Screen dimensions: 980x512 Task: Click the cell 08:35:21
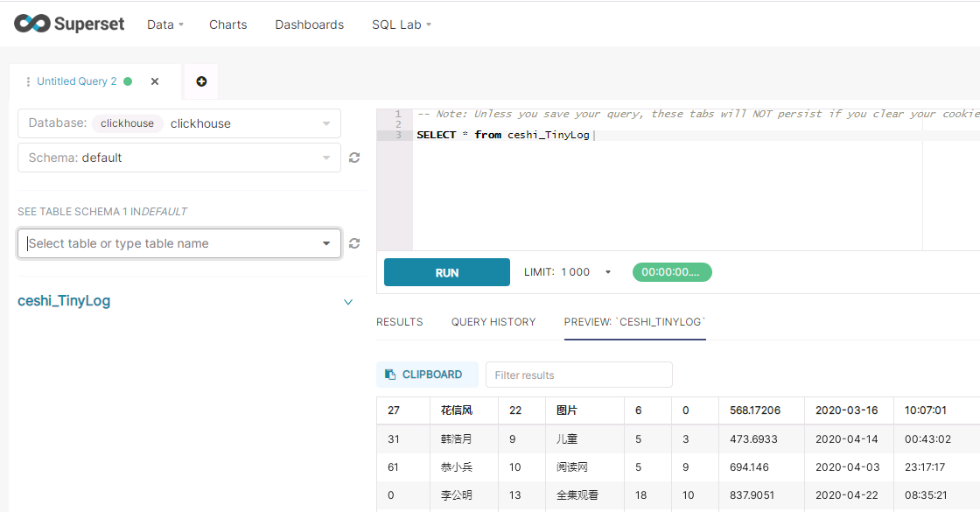[937, 495]
